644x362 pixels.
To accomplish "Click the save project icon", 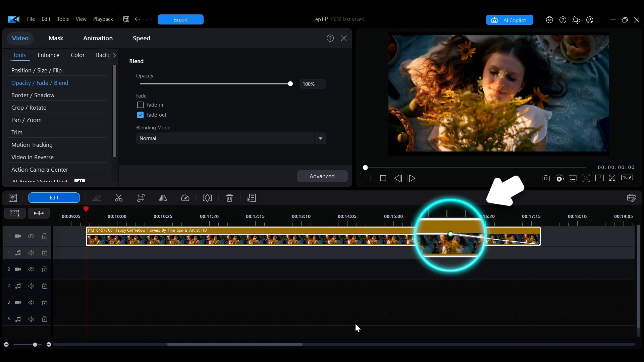I will point(126,19).
